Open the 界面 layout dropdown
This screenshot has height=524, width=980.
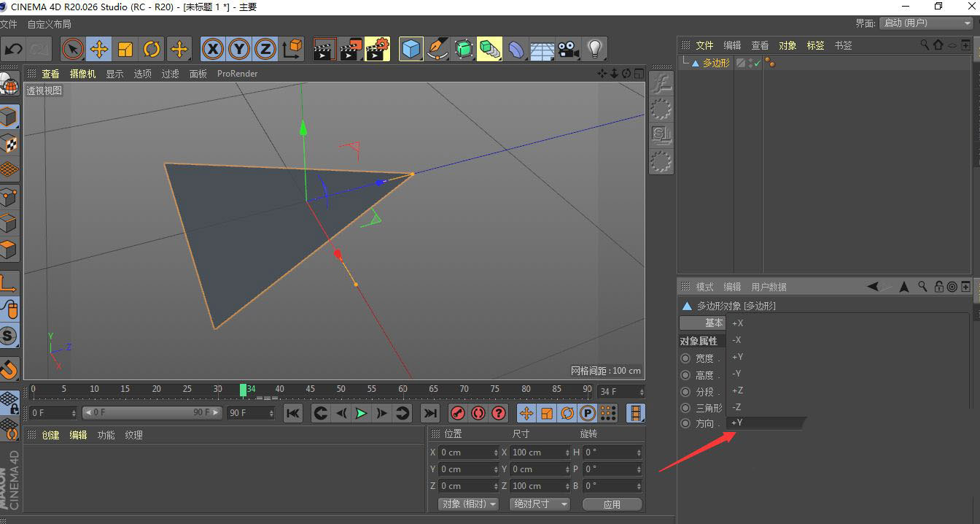[927, 23]
